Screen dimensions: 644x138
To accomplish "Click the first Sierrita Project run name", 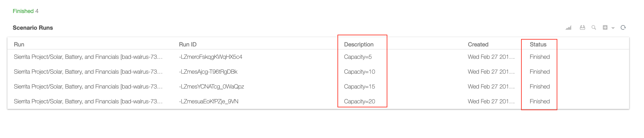I will 88,57.
